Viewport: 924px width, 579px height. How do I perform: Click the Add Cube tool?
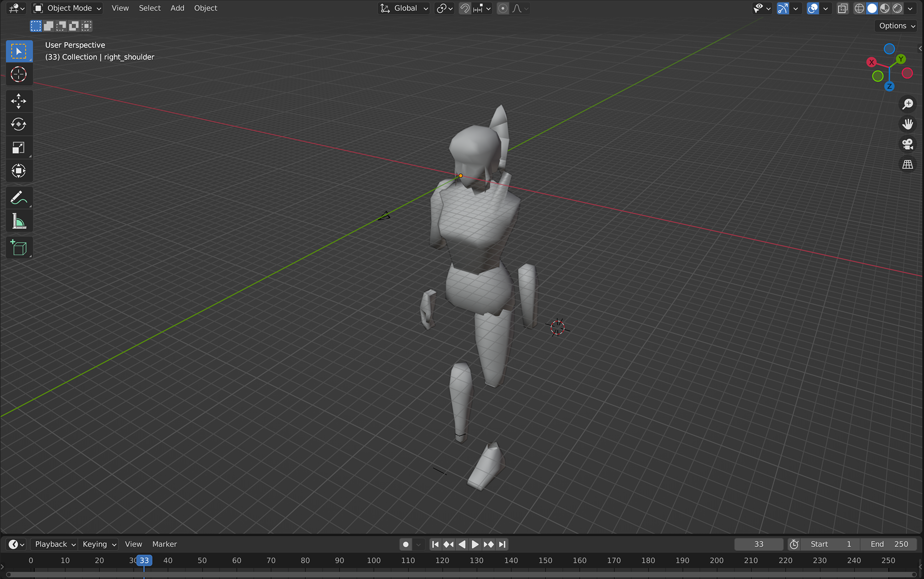pyautogui.click(x=19, y=248)
